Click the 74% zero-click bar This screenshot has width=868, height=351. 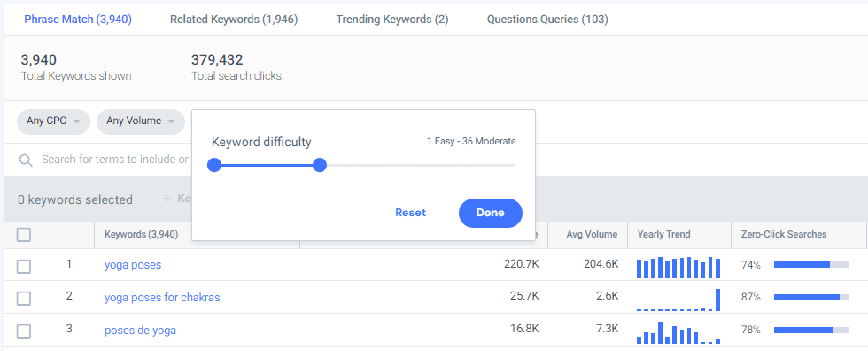point(811,265)
